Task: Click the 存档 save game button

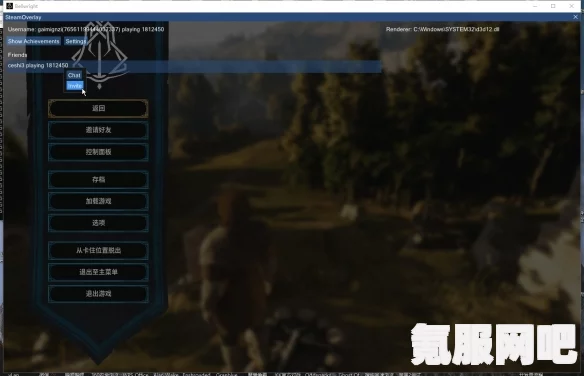Action: pyautogui.click(x=98, y=179)
